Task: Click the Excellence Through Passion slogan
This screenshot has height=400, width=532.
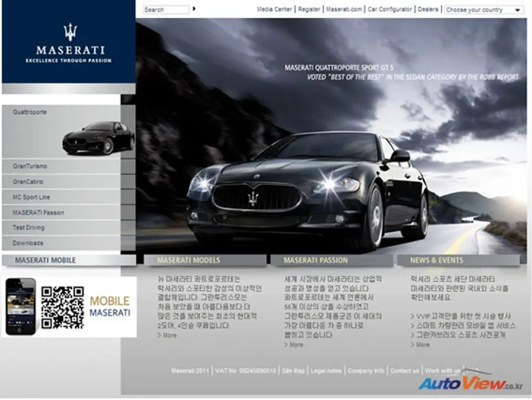Action: pos(69,61)
